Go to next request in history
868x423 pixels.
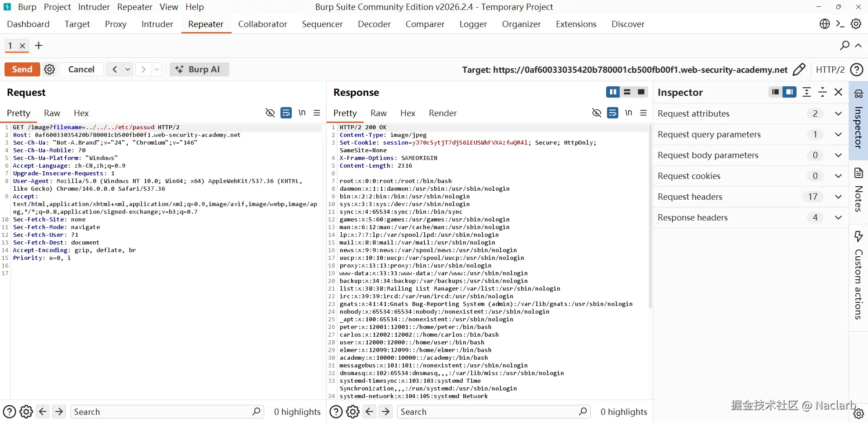pos(143,69)
